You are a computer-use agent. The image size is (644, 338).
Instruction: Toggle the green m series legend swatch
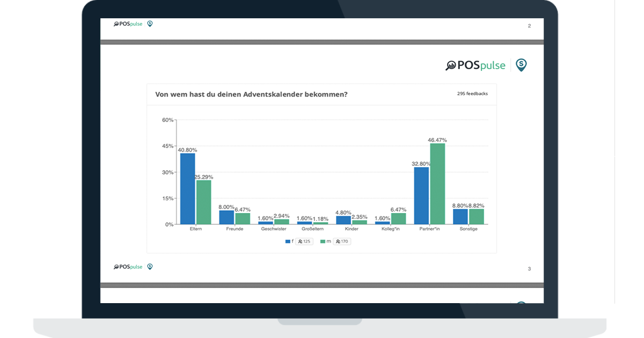pyautogui.click(x=323, y=241)
